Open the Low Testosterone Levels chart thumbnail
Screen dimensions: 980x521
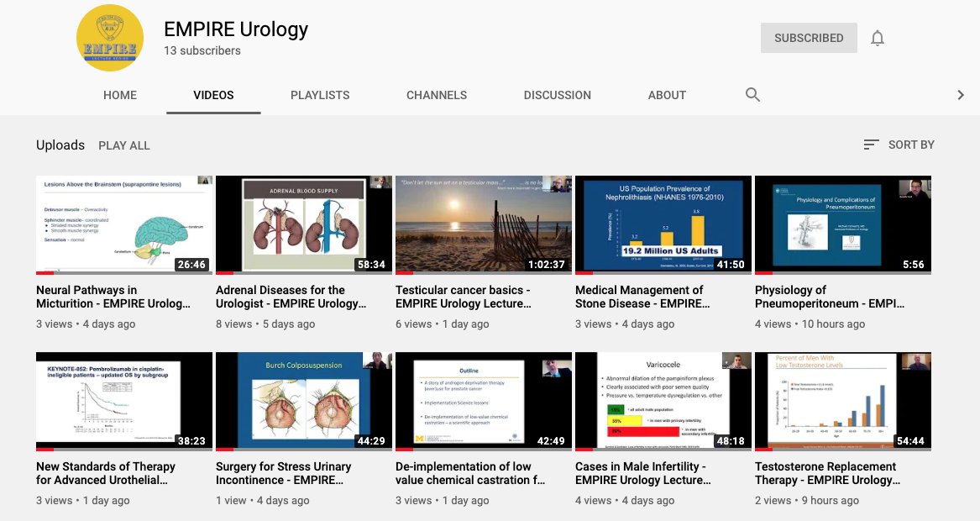point(843,402)
